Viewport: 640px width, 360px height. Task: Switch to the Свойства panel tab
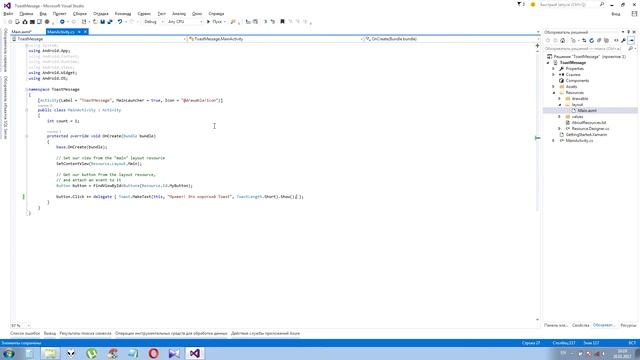pos(580,325)
